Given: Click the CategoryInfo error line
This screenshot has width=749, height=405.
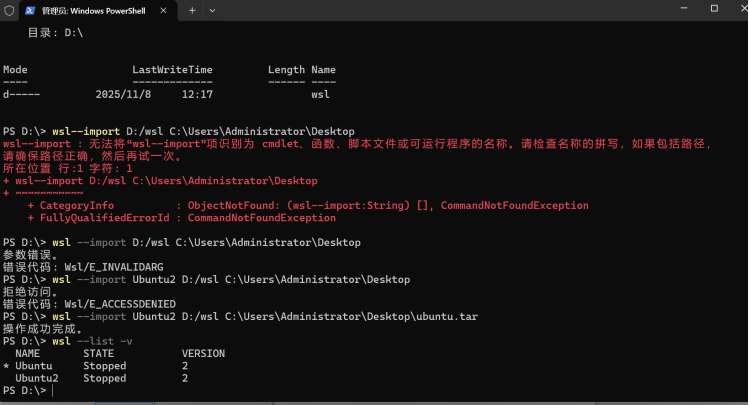Looking at the screenshot, I should (308, 205).
